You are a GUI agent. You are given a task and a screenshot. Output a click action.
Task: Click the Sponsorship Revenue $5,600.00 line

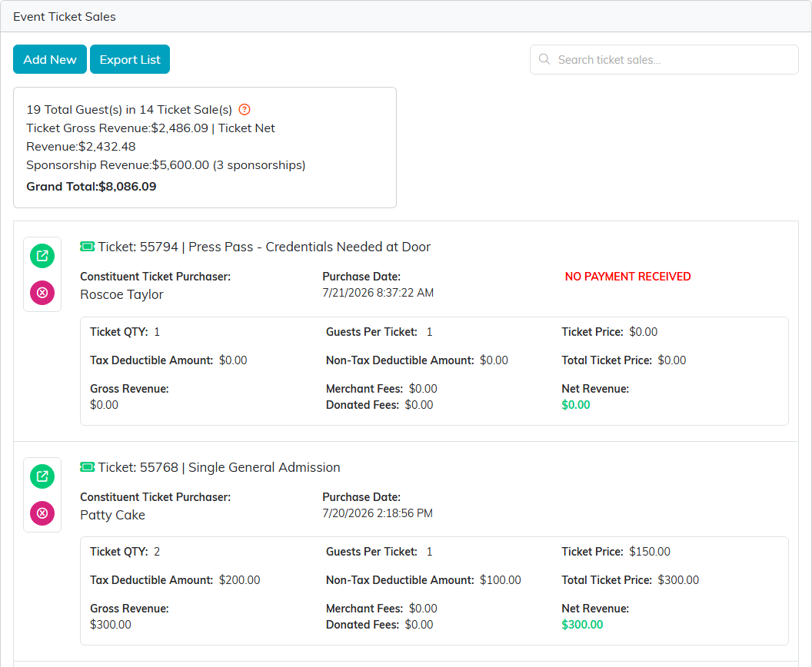coord(166,165)
